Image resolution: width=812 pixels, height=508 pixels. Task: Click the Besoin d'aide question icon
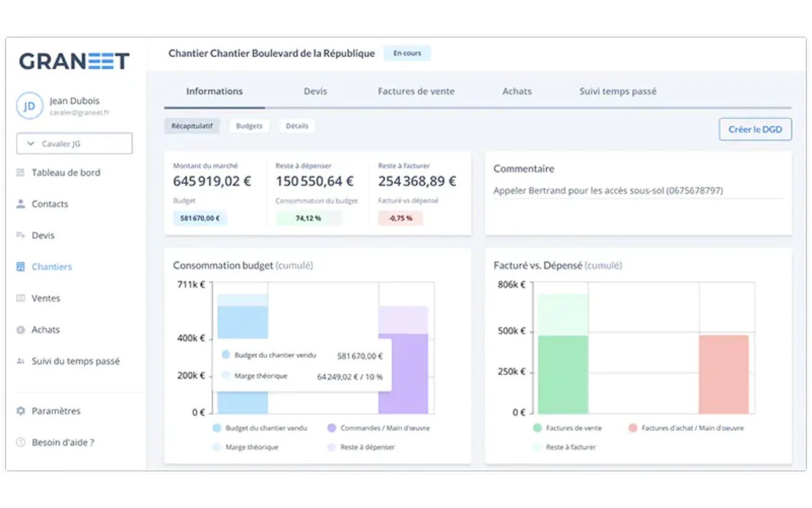[x=20, y=442]
